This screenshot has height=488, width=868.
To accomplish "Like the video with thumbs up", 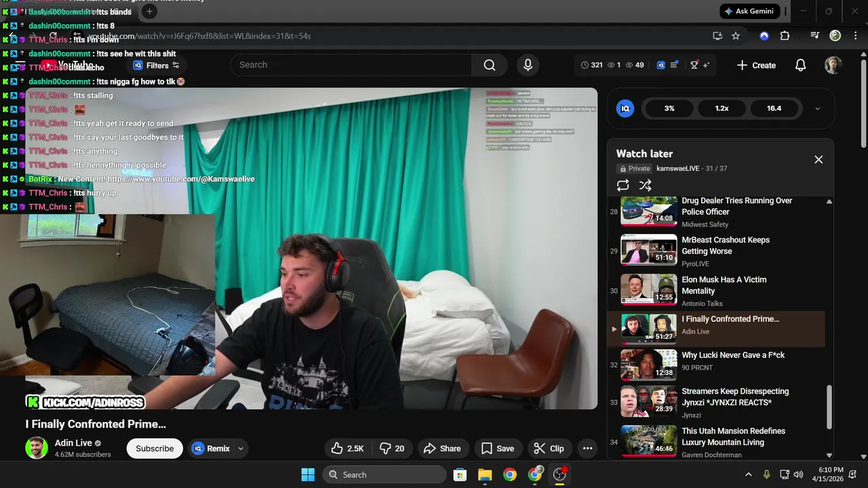I will click(x=347, y=449).
